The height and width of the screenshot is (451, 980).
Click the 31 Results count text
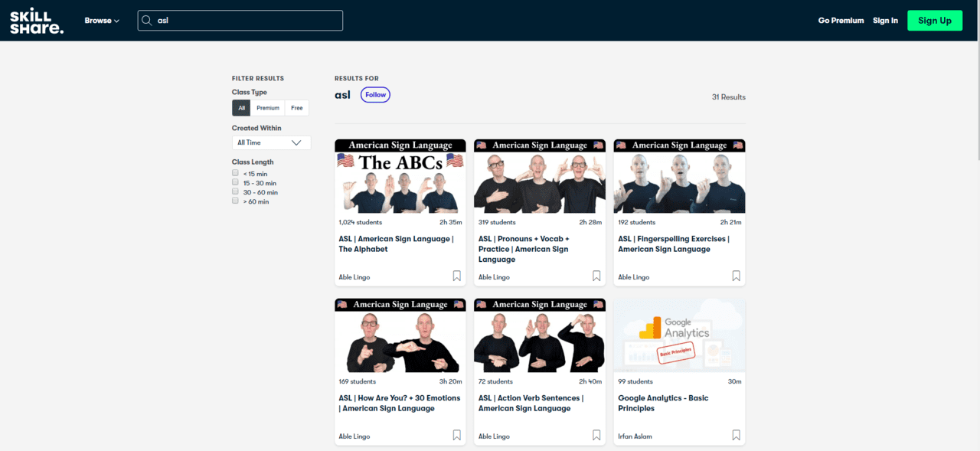(x=728, y=97)
